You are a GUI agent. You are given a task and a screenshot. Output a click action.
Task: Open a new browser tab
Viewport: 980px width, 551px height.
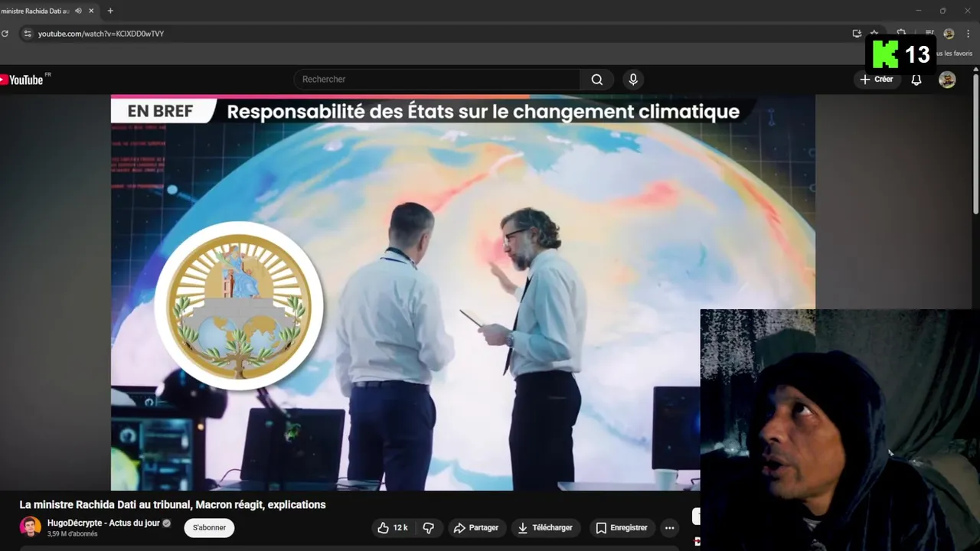point(110,11)
